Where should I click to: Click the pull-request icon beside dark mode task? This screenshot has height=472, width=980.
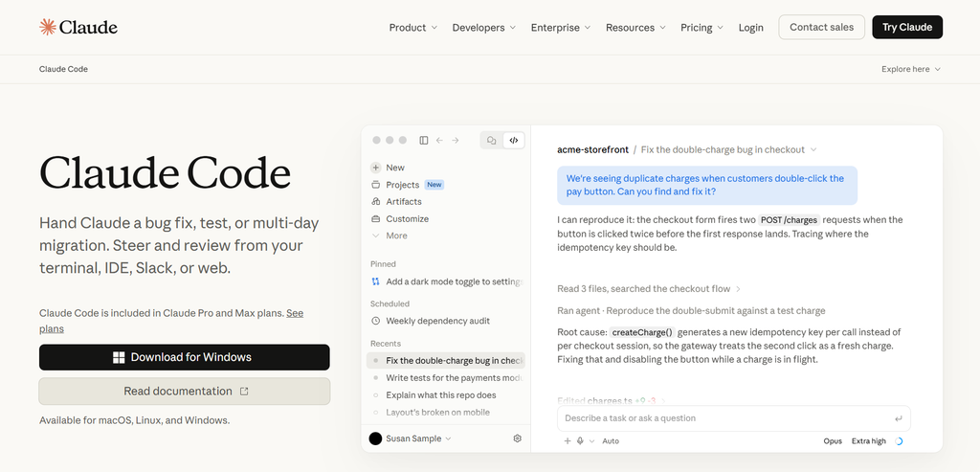tap(375, 281)
